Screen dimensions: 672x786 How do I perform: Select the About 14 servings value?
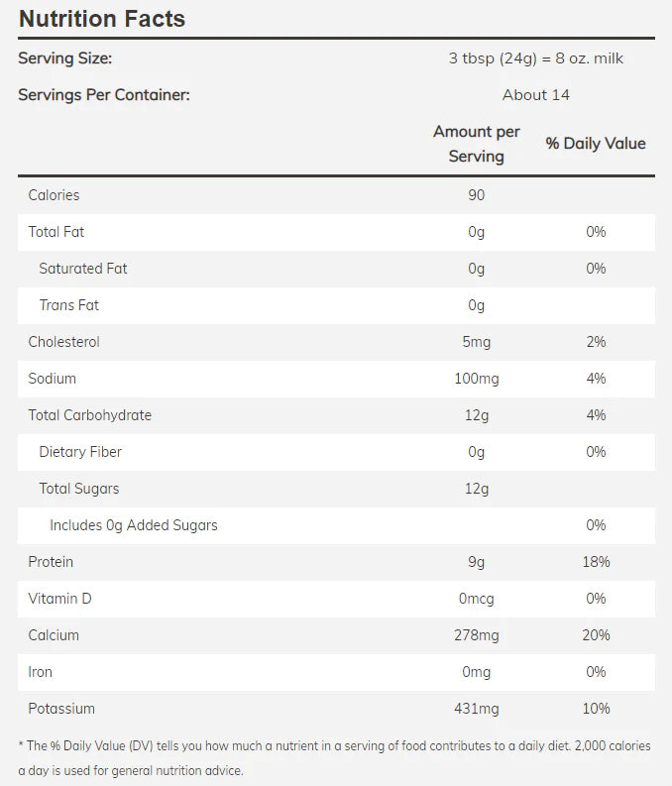[536, 95]
